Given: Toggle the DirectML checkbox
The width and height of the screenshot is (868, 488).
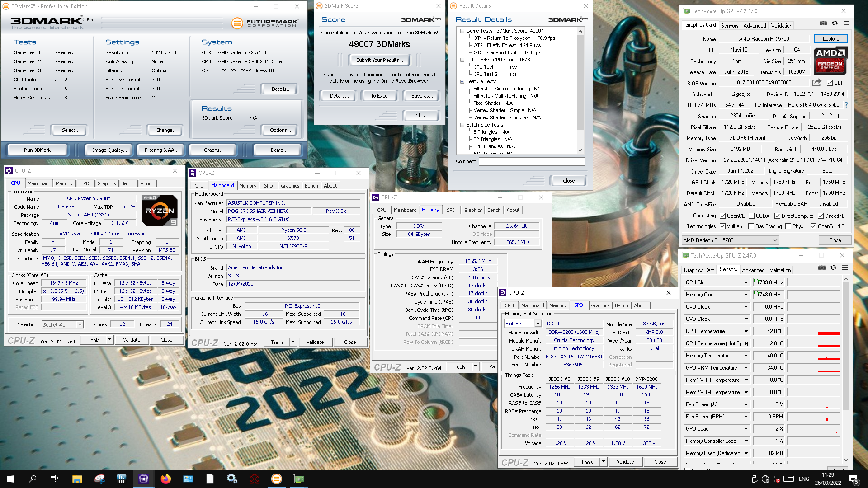Looking at the screenshot, I should (x=821, y=216).
